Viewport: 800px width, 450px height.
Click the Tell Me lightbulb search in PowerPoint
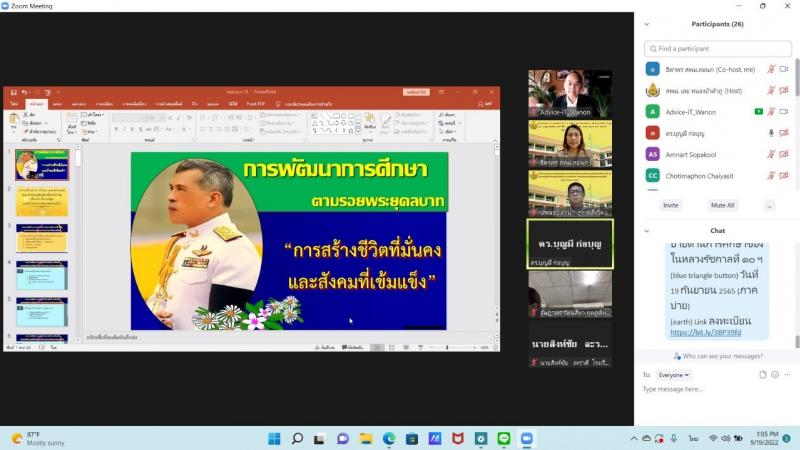(x=278, y=104)
